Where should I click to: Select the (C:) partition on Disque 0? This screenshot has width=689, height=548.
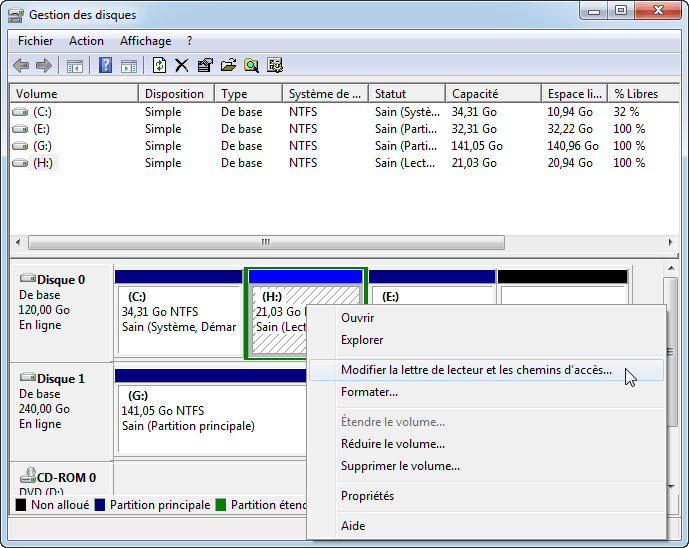(x=178, y=312)
